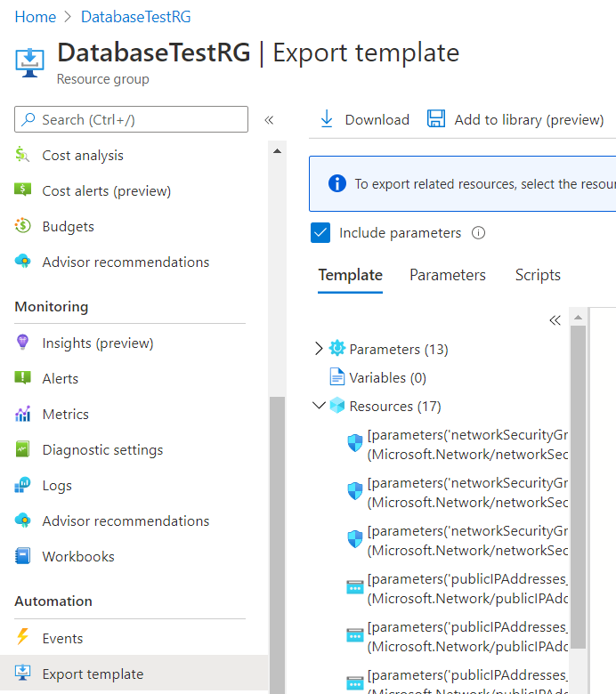Click the Workbooks icon
Image resolution: width=616 pixels, height=694 pixels.
click(22, 555)
